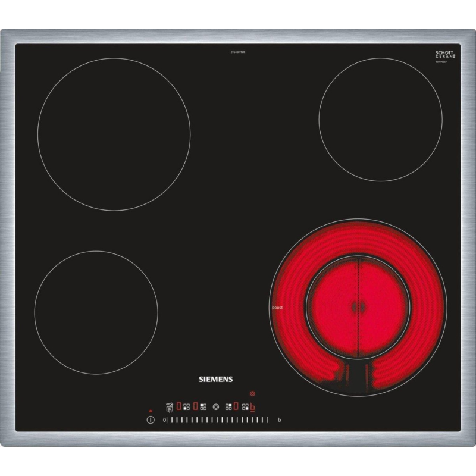Touch the white dual-ring zone extension symbol
The image size is (476, 476).
[x=215, y=407]
